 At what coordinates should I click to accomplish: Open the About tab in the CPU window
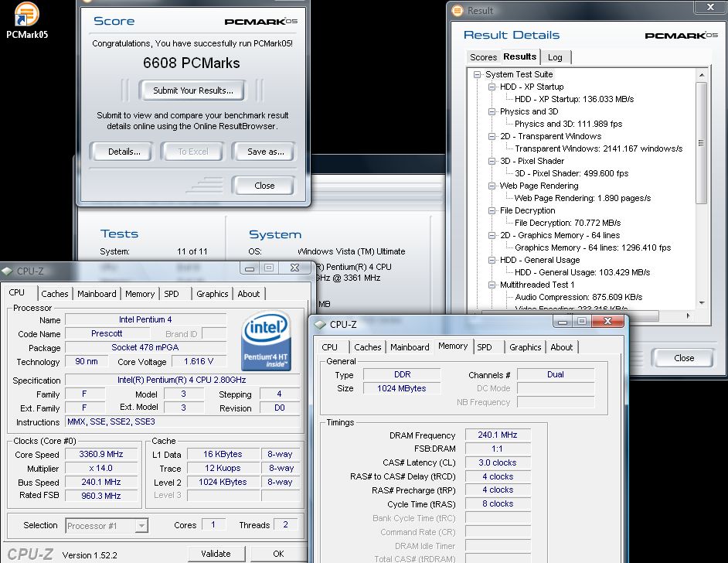249,294
